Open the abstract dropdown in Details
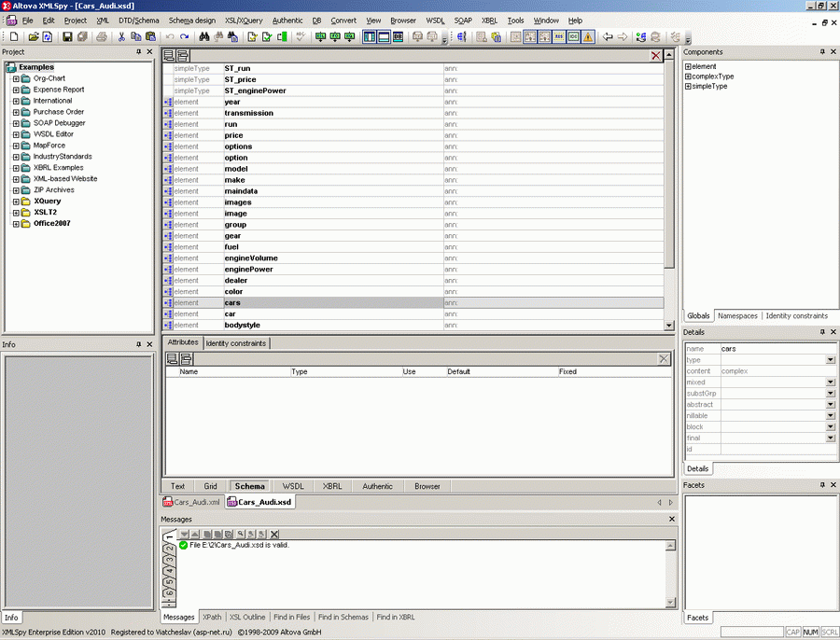Image resolution: width=840 pixels, height=640 pixels. tap(831, 404)
